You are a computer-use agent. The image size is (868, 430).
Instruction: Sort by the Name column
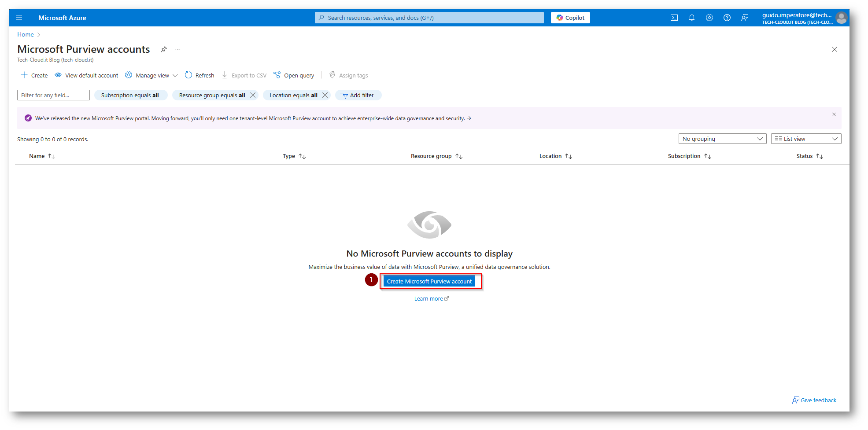[42, 156]
